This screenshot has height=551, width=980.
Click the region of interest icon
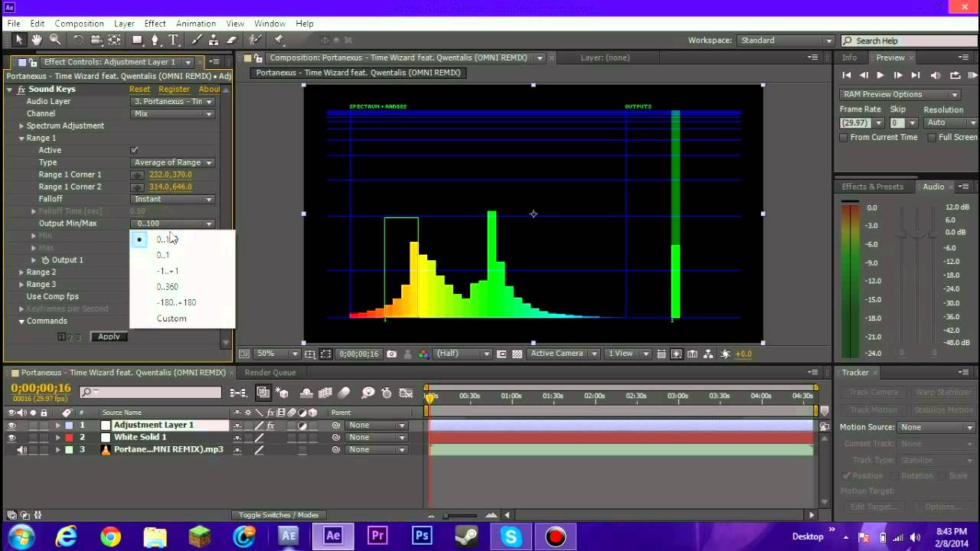pos(501,354)
